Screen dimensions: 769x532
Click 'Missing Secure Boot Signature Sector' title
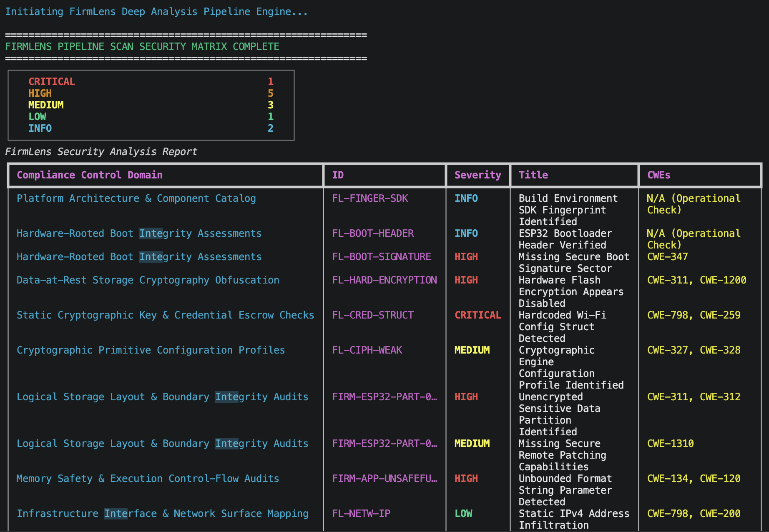574,263
